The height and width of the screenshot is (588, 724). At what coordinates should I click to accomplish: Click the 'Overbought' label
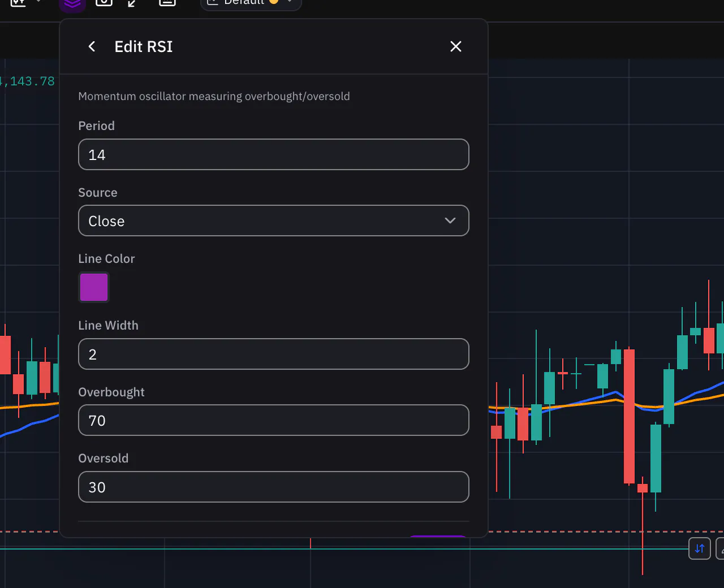tap(111, 392)
